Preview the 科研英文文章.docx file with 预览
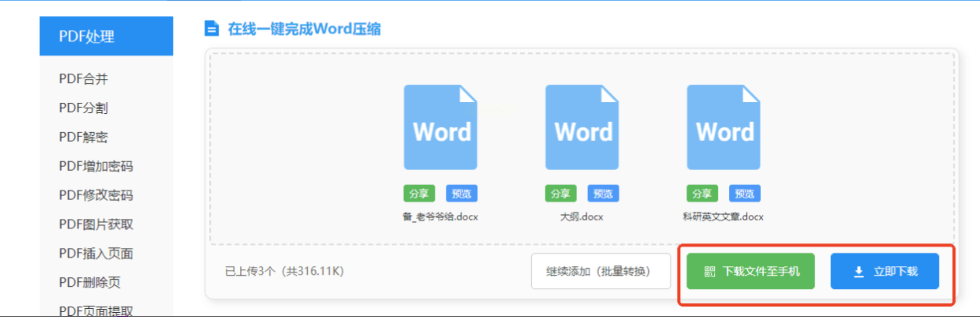The height and width of the screenshot is (317, 980). point(744,194)
